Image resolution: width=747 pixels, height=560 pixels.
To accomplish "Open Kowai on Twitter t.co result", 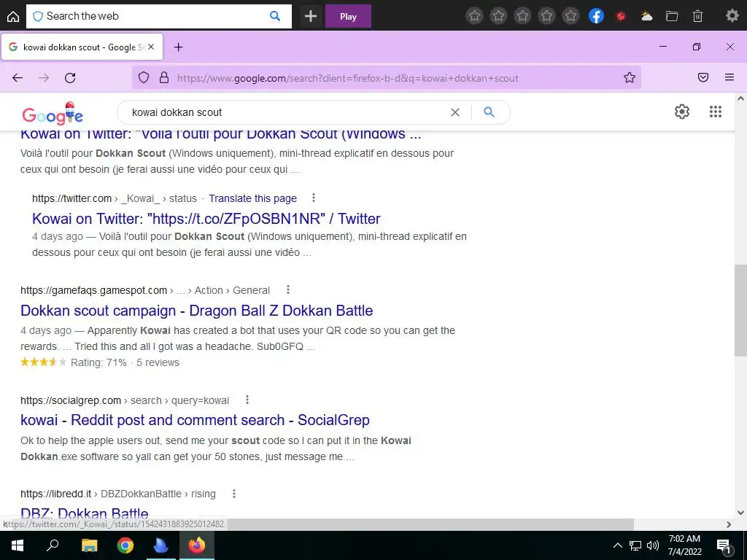I will tap(206, 219).
